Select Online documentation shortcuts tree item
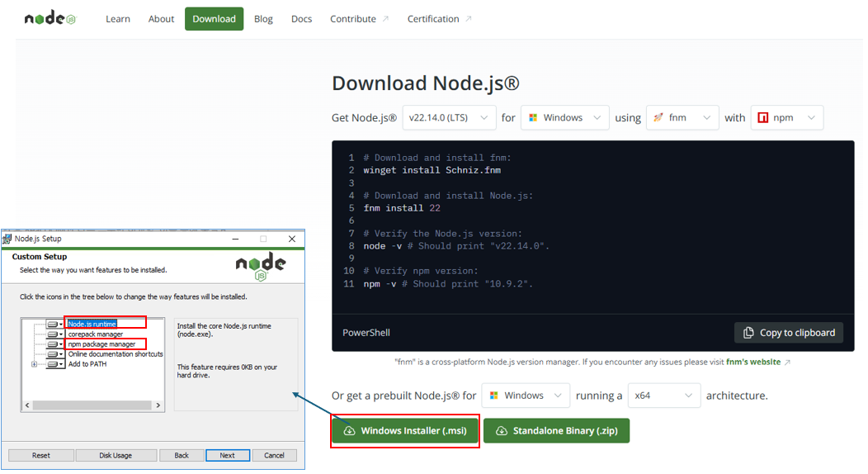Image resolution: width=868 pixels, height=474 pixels. (x=116, y=353)
